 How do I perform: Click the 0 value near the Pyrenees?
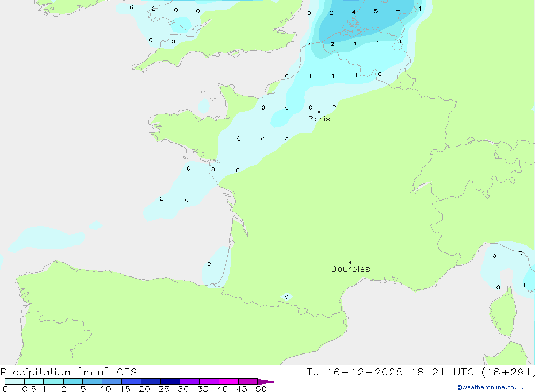coord(287,297)
